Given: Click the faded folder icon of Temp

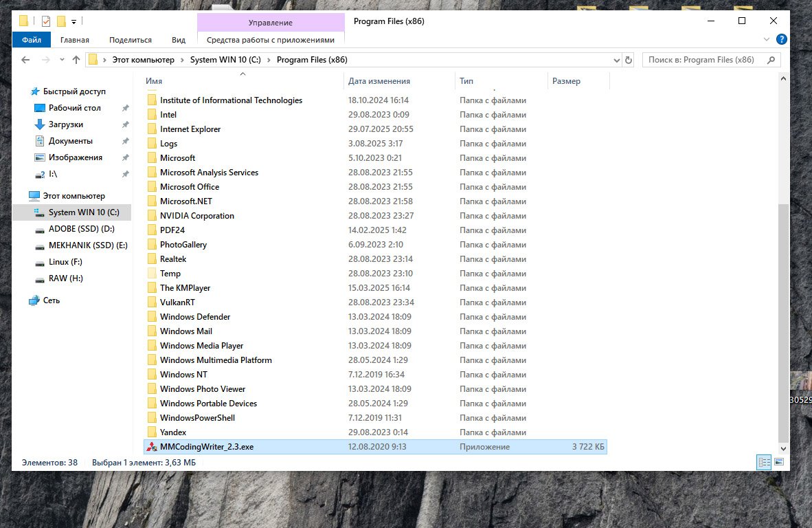Looking at the screenshot, I should pyautogui.click(x=152, y=274).
